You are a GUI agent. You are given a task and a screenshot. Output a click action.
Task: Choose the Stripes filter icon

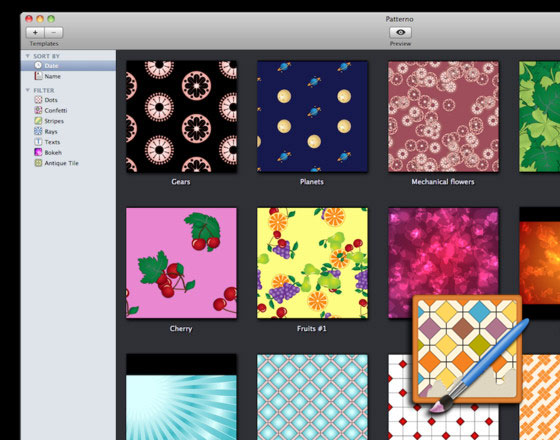tap(38, 121)
